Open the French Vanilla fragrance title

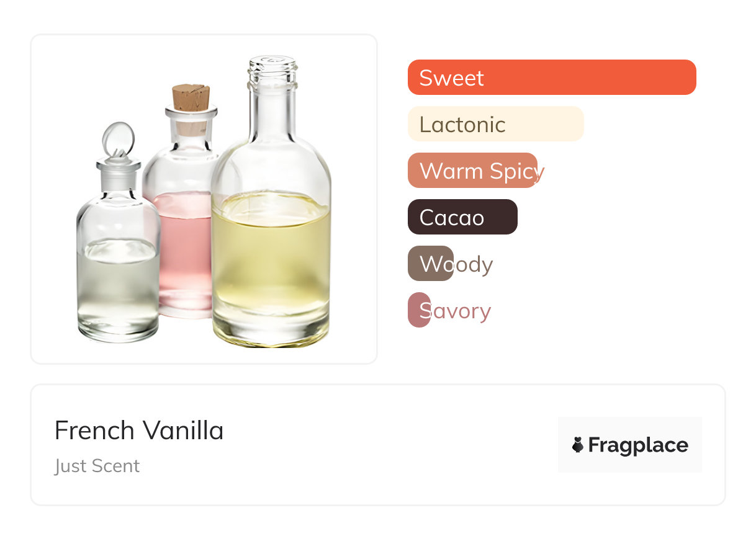(139, 431)
